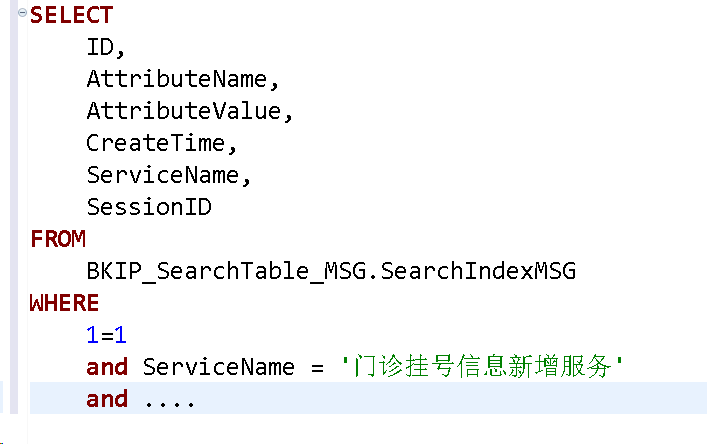Place cursor on the ID column line
This screenshot has height=444, width=707.
point(105,48)
